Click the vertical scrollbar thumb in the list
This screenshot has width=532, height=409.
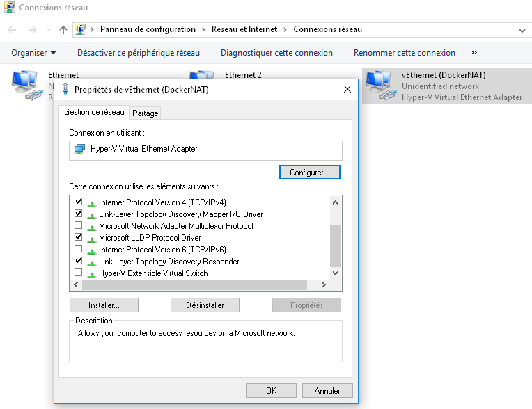coord(335,246)
